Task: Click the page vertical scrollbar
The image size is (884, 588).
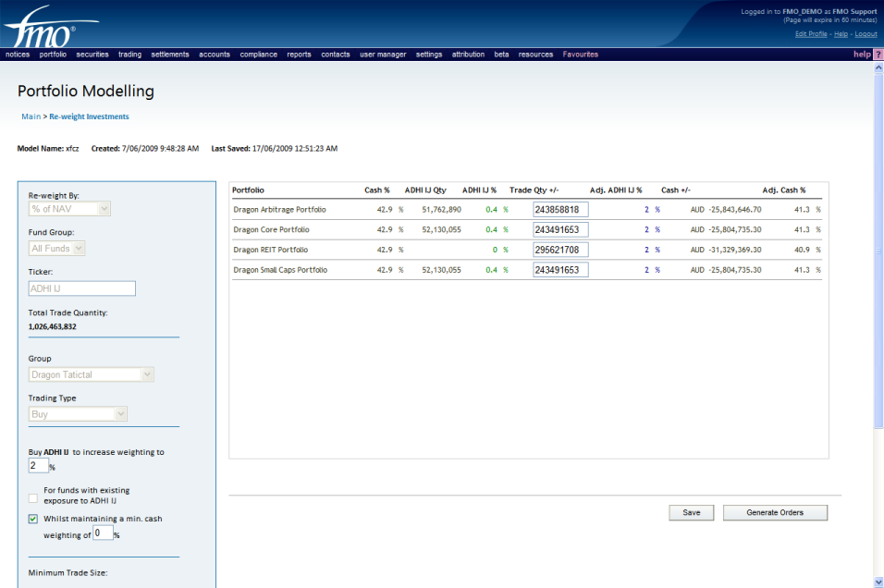Action: click(x=878, y=277)
